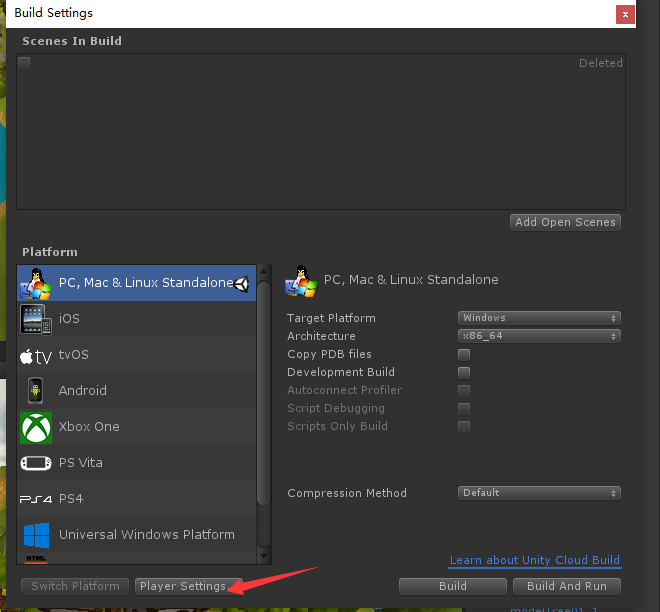Toggle Scripts Only Build checkbox
This screenshot has height=612, width=660.
click(x=464, y=427)
